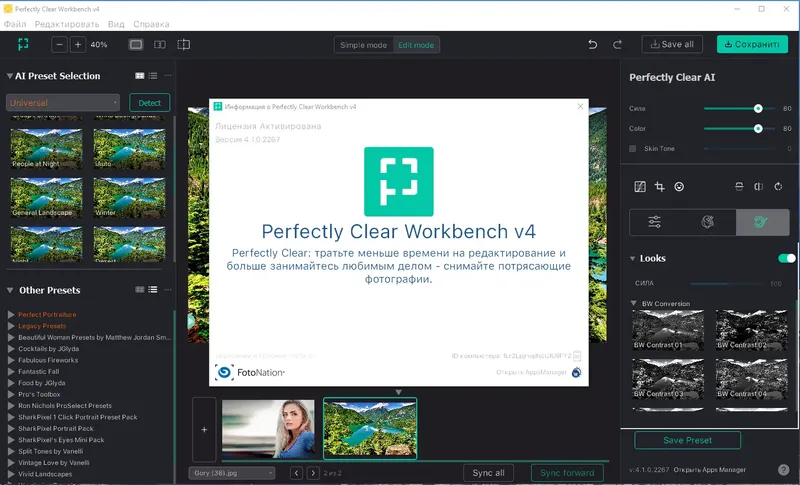Image resolution: width=800 pixels, height=485 pixels.
Task: Open the Редактировать menu
Action: coord(67,24)
